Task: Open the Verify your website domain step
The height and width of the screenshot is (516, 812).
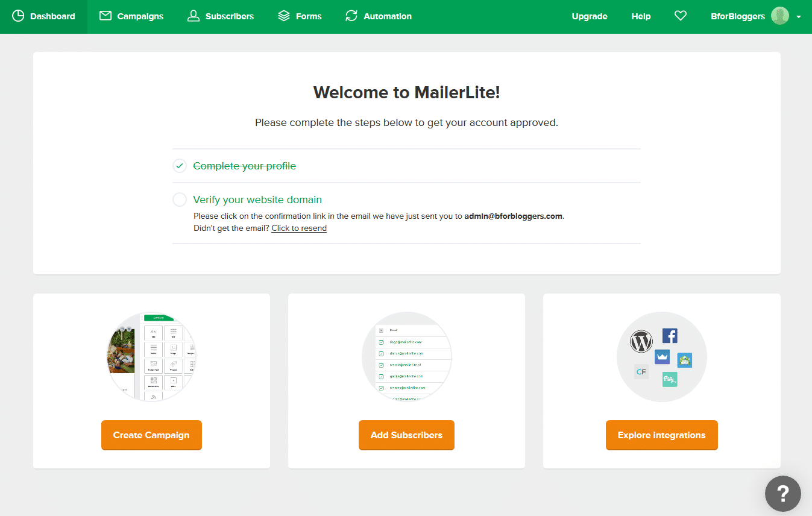Action: [257, 200]
